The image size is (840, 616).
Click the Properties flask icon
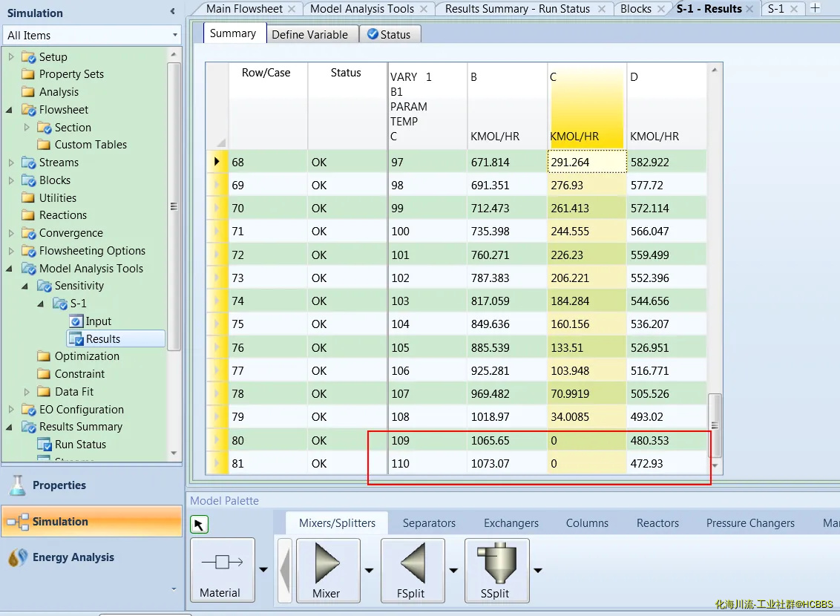click(17, 485)
